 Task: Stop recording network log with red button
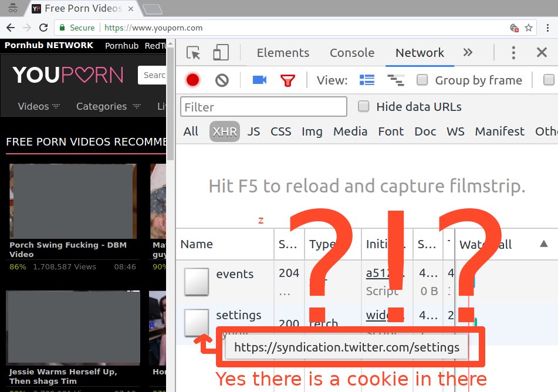(x=193, y=80)
